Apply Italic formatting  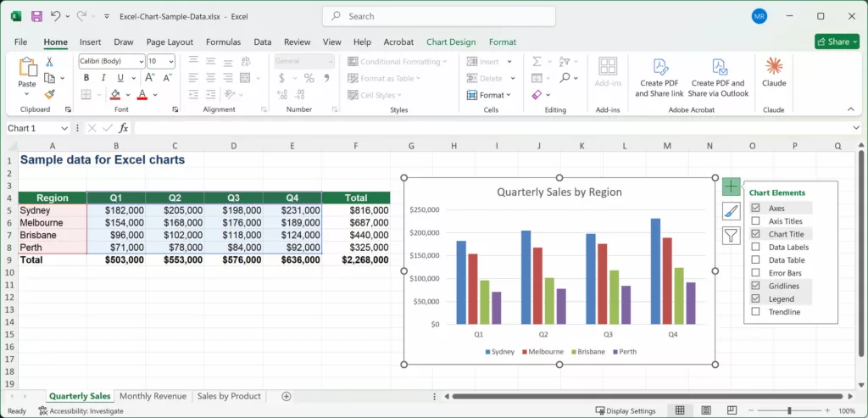click(x=103, y=78)
